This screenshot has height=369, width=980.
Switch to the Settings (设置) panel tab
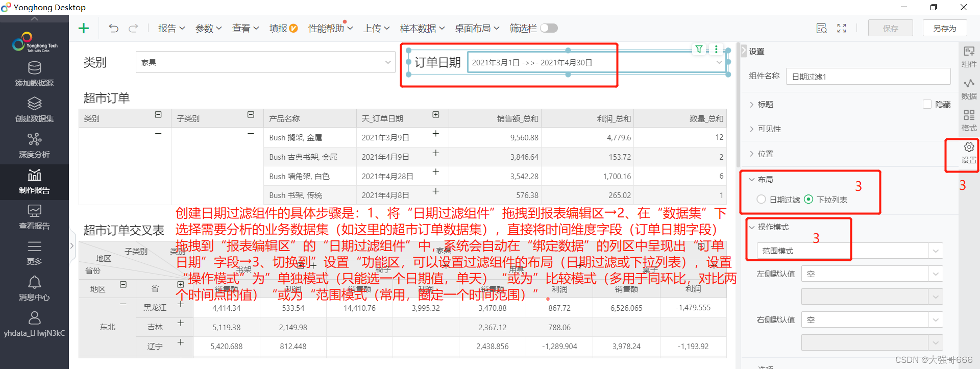(969, 153)
